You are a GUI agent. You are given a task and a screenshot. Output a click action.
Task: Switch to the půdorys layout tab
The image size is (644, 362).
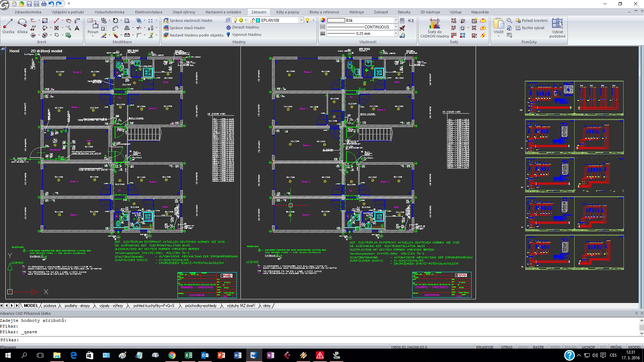click(x=50, y=306)
